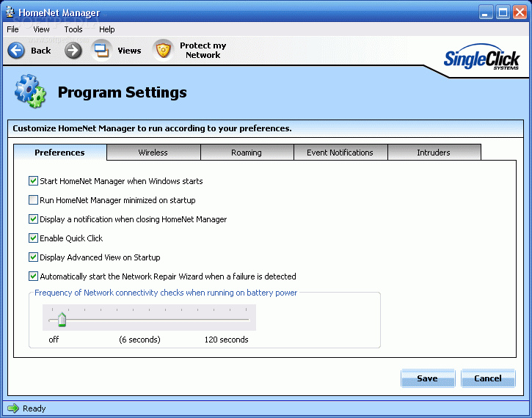Click the SingleClick Systems logo
532x418 pixels.
pyautogui.click(x=481, y=58)
